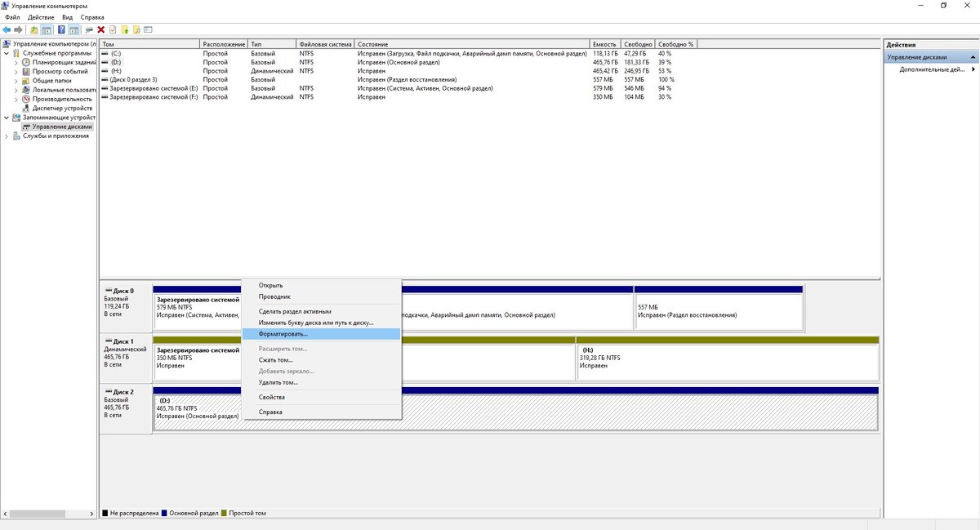
Task: Click the folder with magnifier toolbar icon
Action: (136, 29)
